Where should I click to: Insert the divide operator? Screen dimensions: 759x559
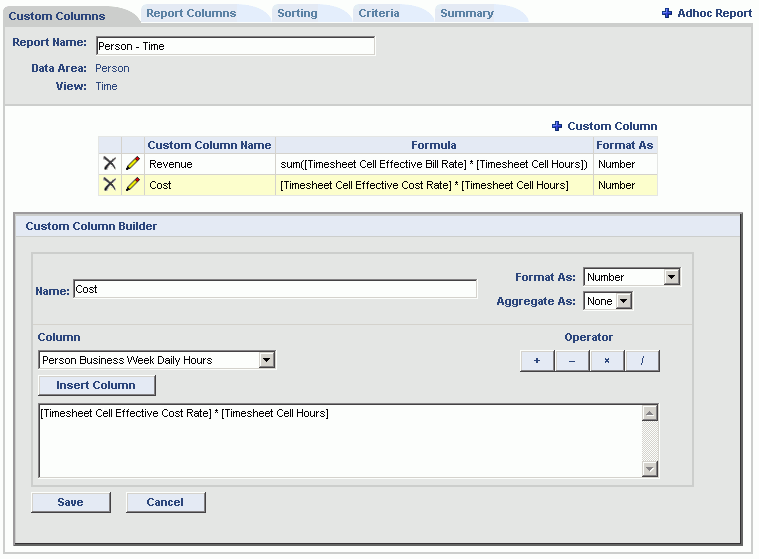(x=642, y=361)
